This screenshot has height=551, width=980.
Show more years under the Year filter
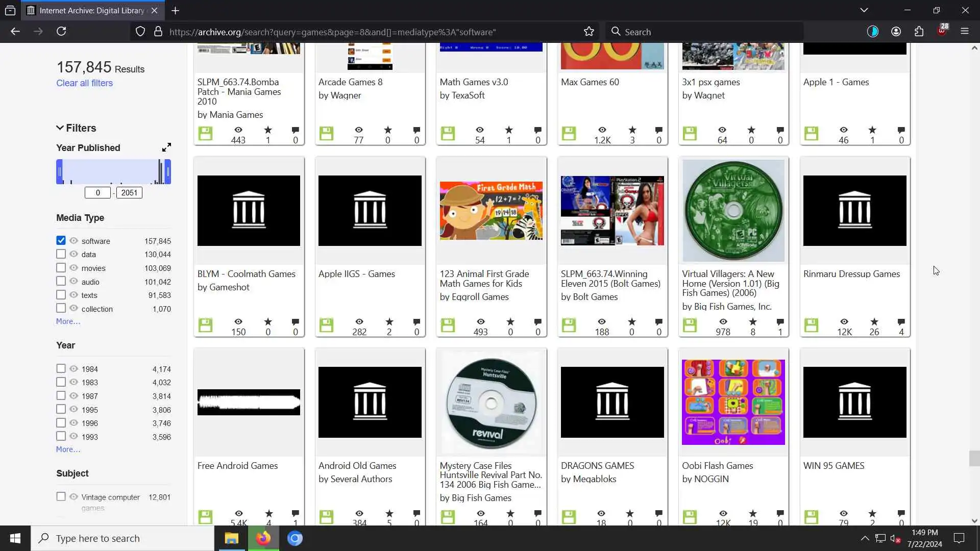(x=68, y=449)
